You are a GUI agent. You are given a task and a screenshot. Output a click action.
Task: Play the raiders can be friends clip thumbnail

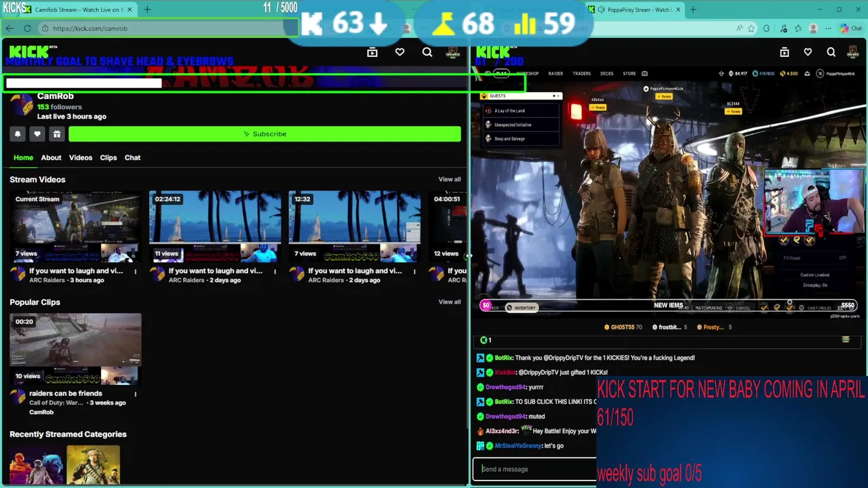(75, 349)
